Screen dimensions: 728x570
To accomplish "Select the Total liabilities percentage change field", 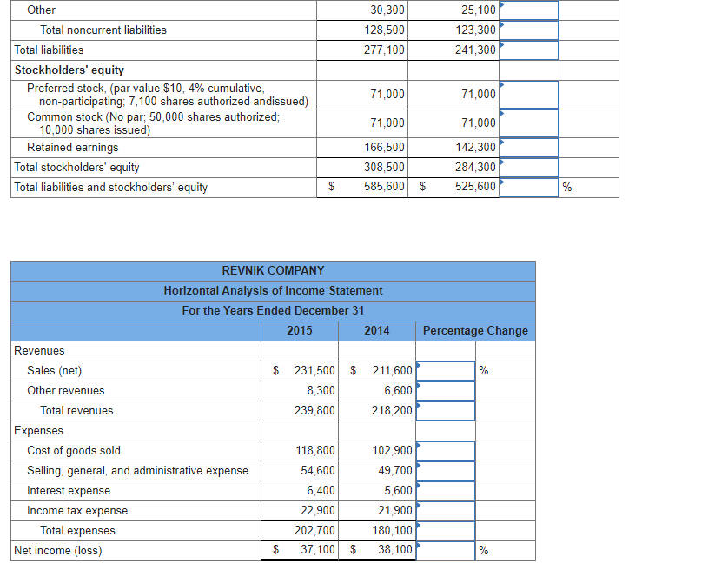I will click(530, 50).
